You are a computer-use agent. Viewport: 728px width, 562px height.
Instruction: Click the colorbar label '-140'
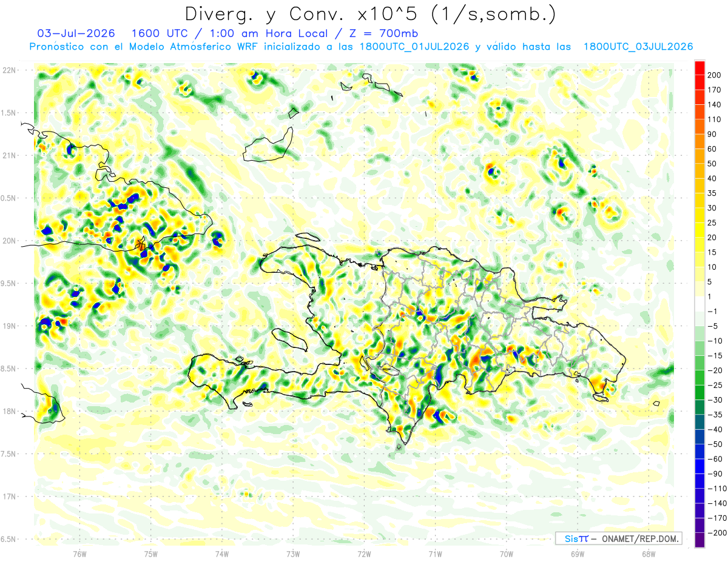click(716, 503)
